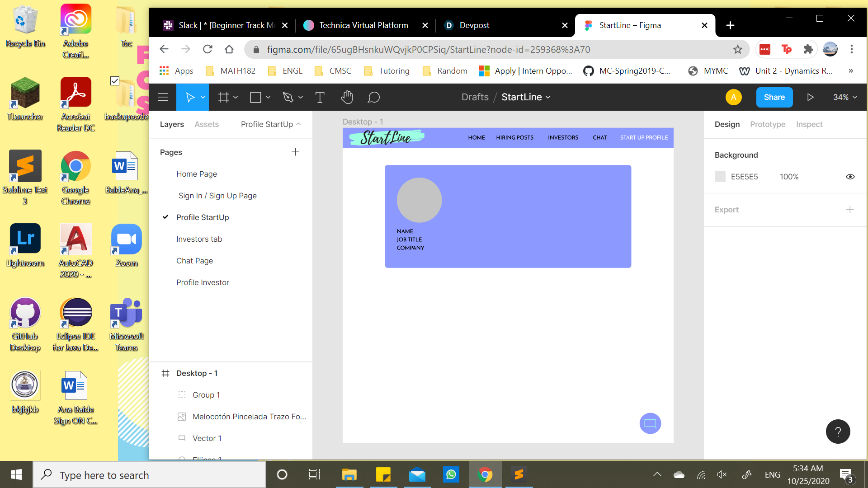Click the E5E5E5 background color swatch
The height and width of the screenshot is (488, 868).
point(720,177)
